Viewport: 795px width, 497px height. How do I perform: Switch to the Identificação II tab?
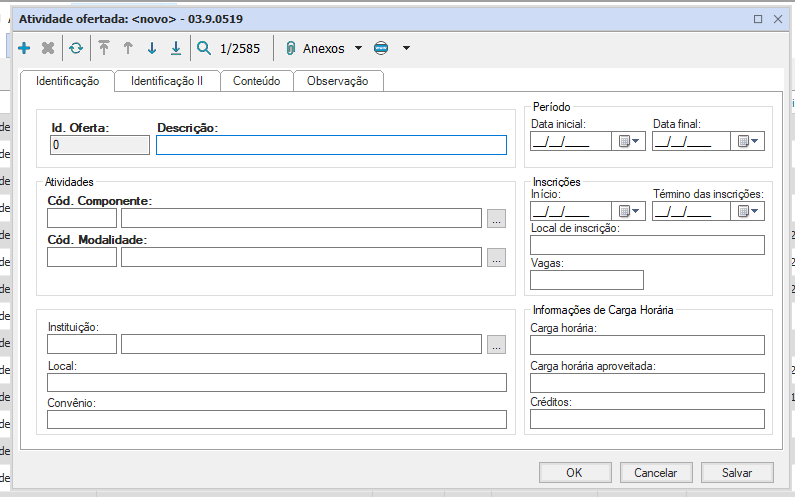[x=167, y=81]
